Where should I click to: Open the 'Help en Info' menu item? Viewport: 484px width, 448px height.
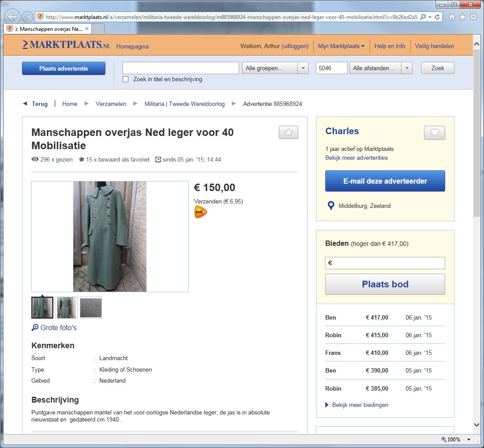[390, 46]
